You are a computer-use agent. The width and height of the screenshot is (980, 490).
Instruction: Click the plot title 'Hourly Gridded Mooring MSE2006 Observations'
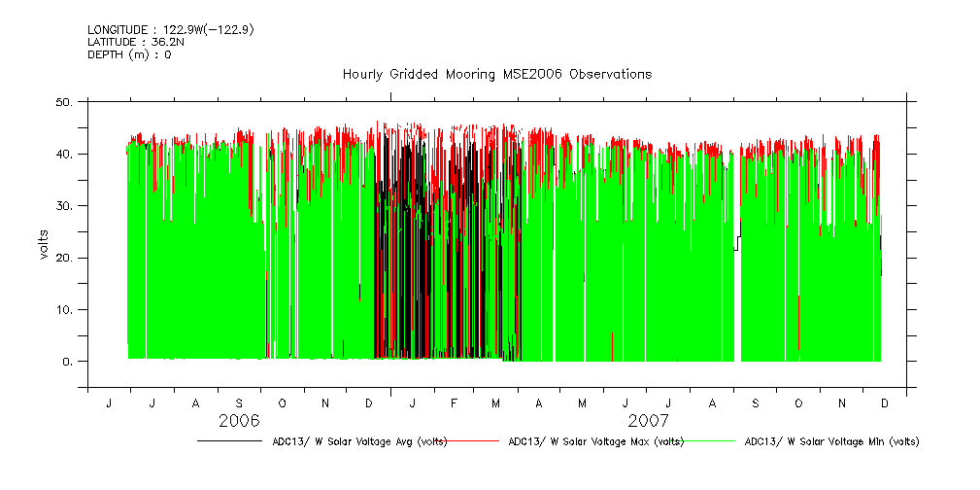point(496,75)
